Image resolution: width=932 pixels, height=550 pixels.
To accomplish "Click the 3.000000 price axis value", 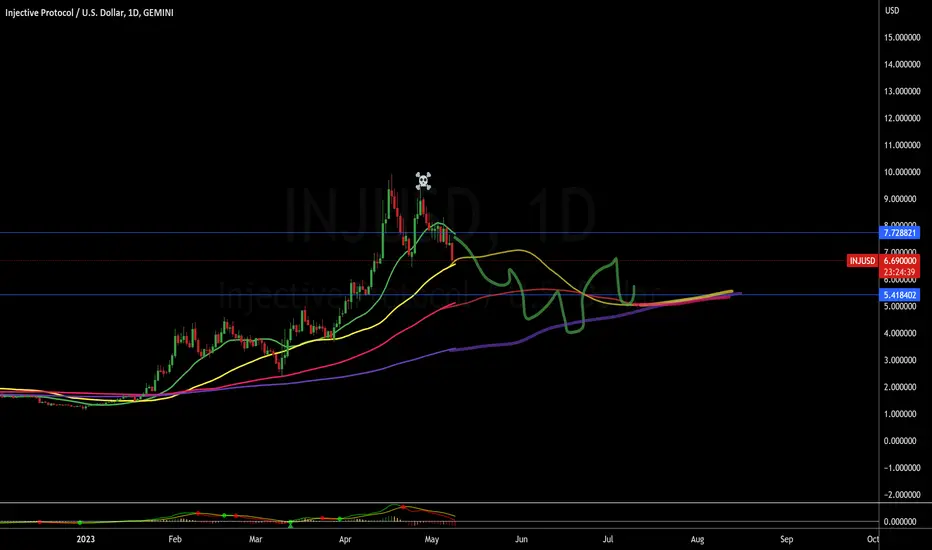I will [900, 360].
